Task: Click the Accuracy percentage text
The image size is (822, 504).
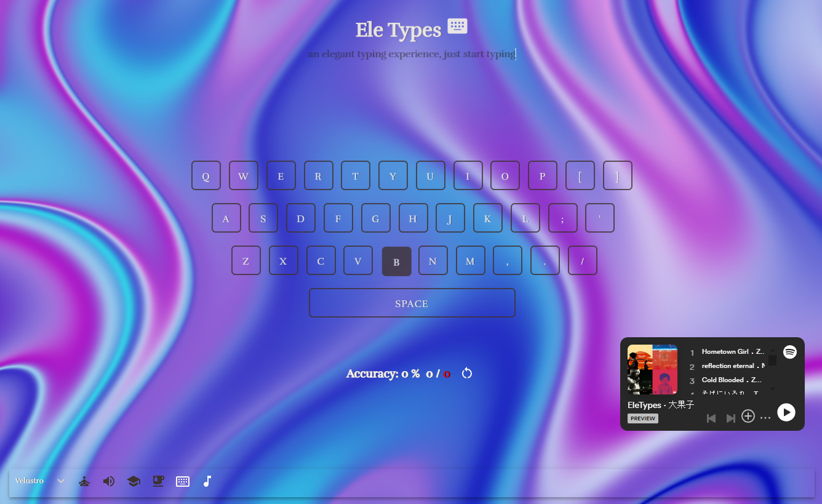Action: point(383,374)
